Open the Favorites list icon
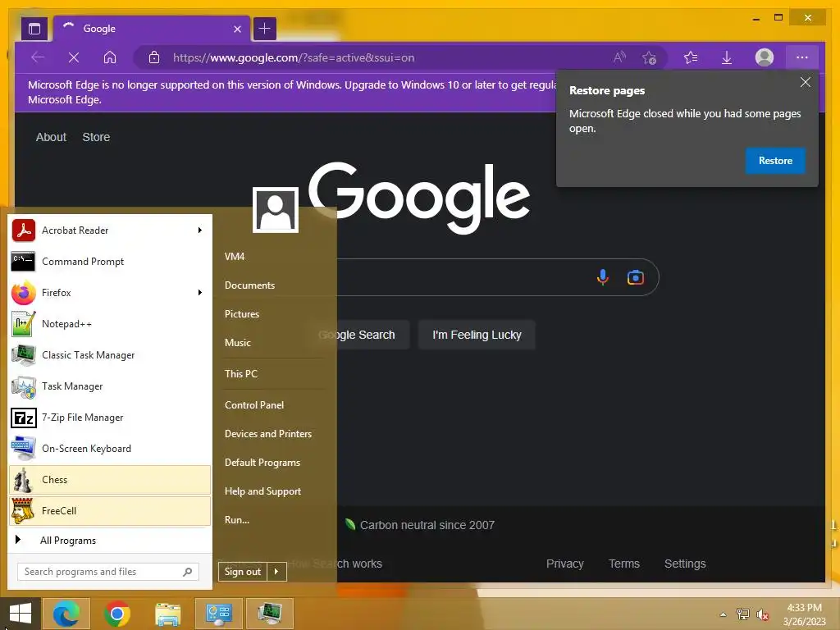 coord(691,57)
